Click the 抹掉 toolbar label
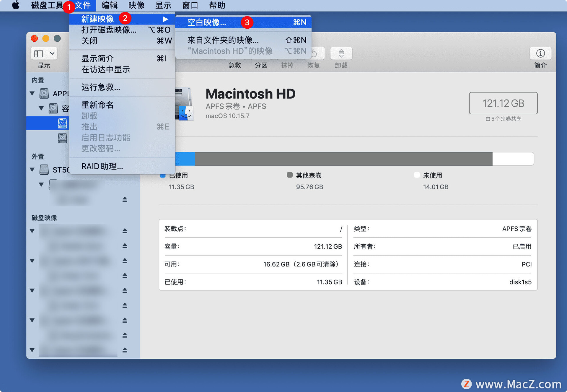Screen dimensions: 567x392 pos(287,65)
